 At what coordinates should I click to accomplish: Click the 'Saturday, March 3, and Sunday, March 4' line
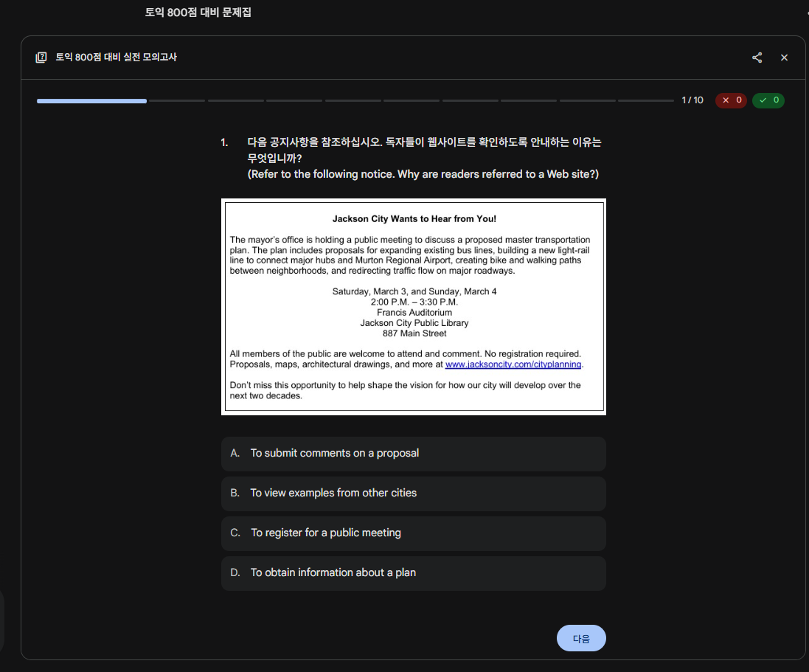pyautogui.click(x=414, y=291)
